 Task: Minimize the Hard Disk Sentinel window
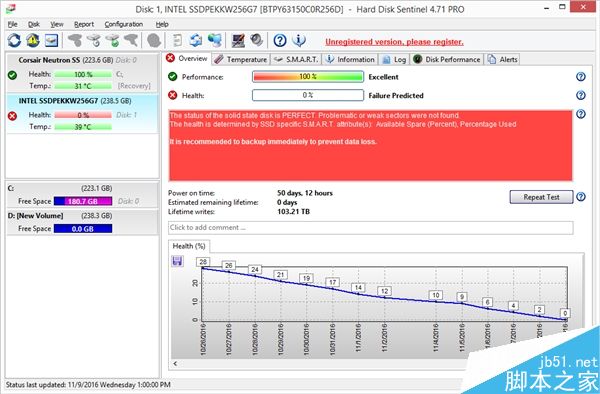pyautogui.click(x=547, y=8)
